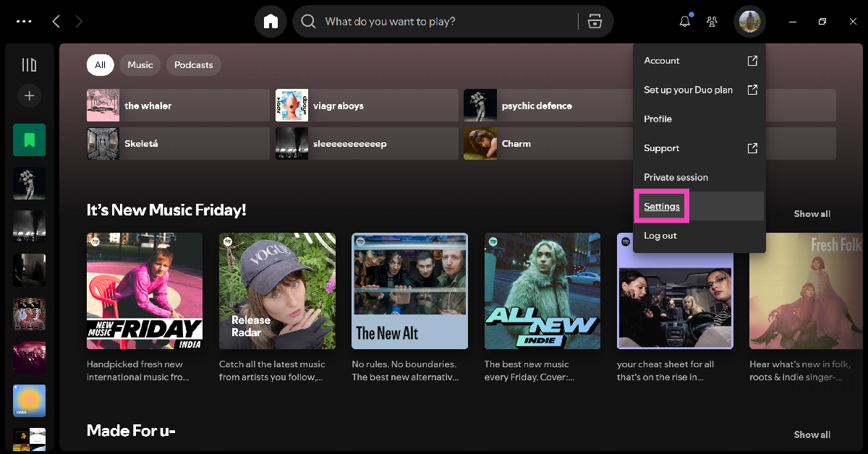Open Settings from the profile menu
Image resolution: width=868 pixels, height=454 pixels.
pos(662,207)
